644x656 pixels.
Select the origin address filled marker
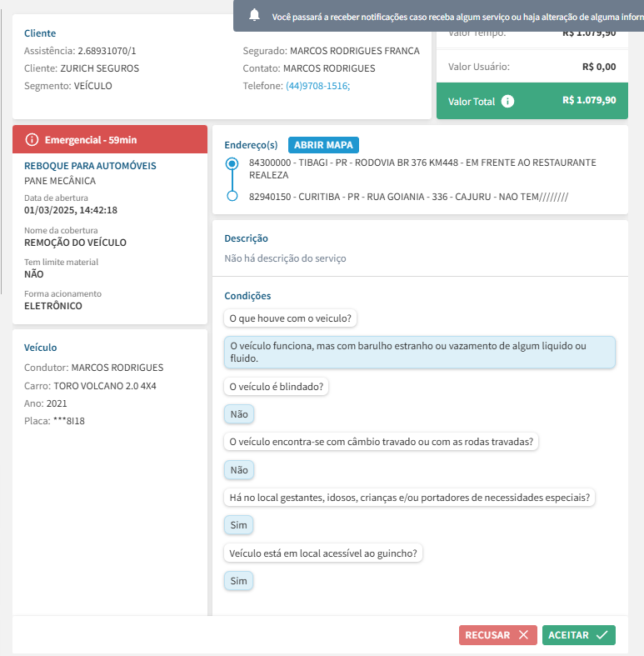pos(232,163)
